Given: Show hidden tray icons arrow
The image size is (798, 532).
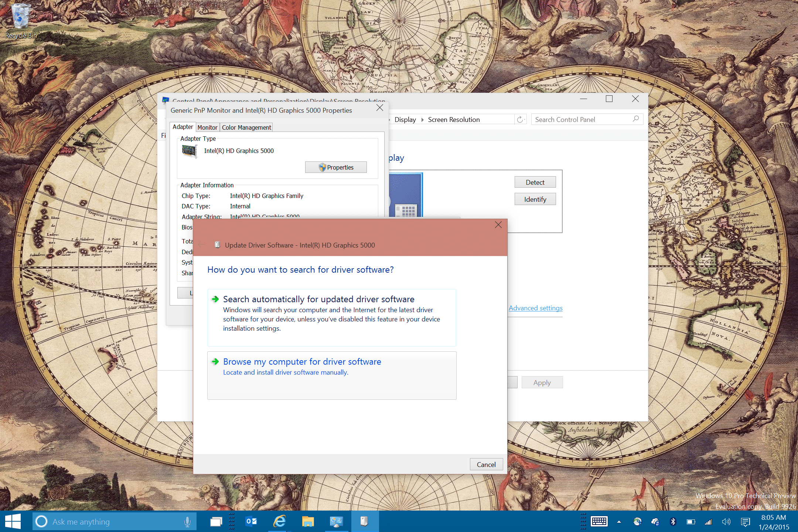Looking at the screenshot, I should pos(619,522).
